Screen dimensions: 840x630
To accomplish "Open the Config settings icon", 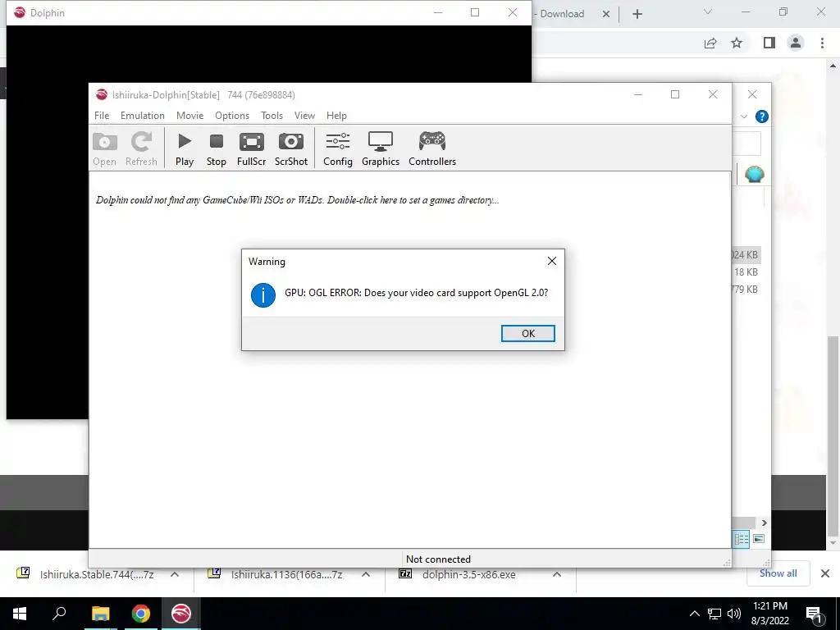I will tap(337, 148).
